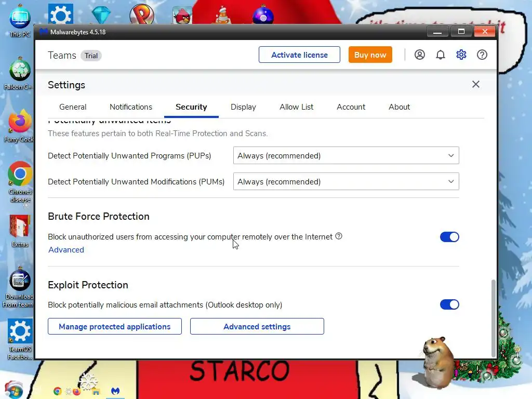Open the Angry Birds desktop icon
The height and width of the screenshot is (399, 532).
coord(182,15)
